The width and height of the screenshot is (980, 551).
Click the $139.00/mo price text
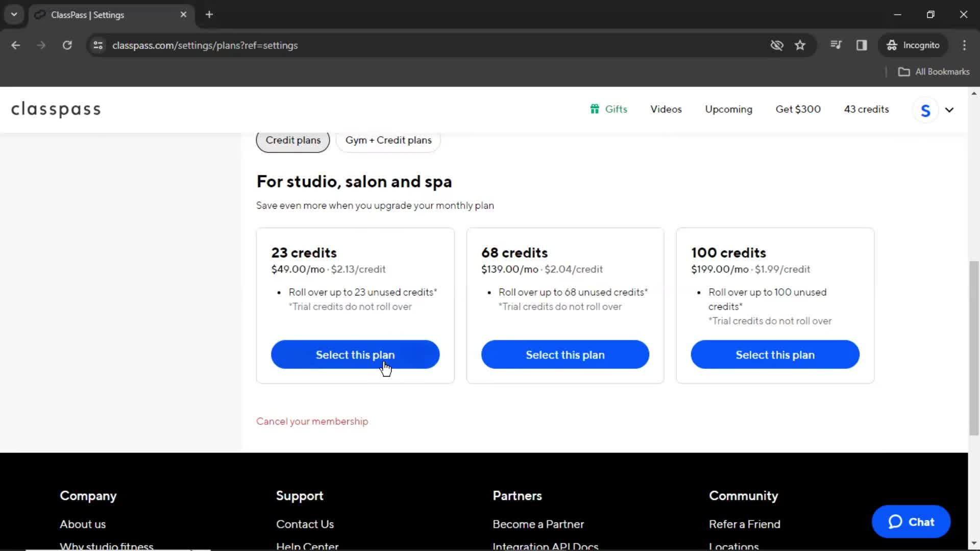[509, 269]
